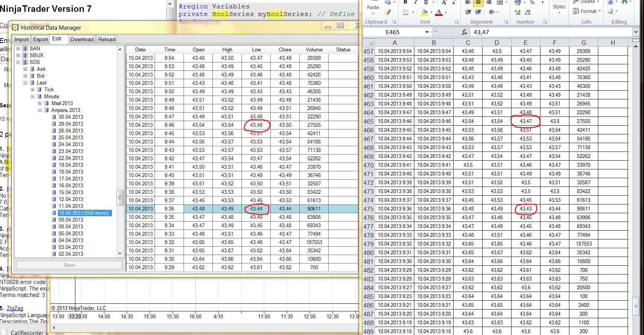Click the SDS instrument database icon
Image resolution: width=644 pixels, height=335 pixels.
(x=25, y=62)
